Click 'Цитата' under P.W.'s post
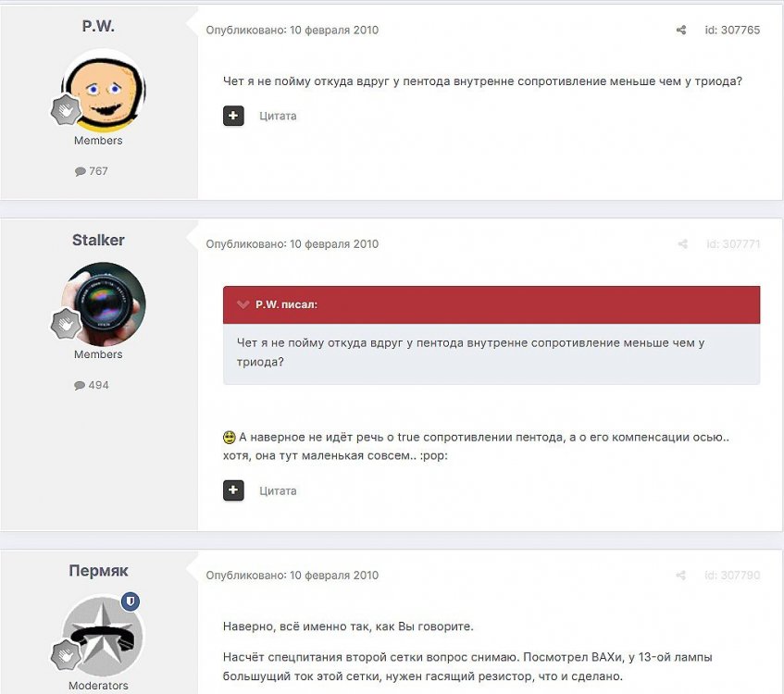Viewport: 784px width, 694px height. pos(278,116)
